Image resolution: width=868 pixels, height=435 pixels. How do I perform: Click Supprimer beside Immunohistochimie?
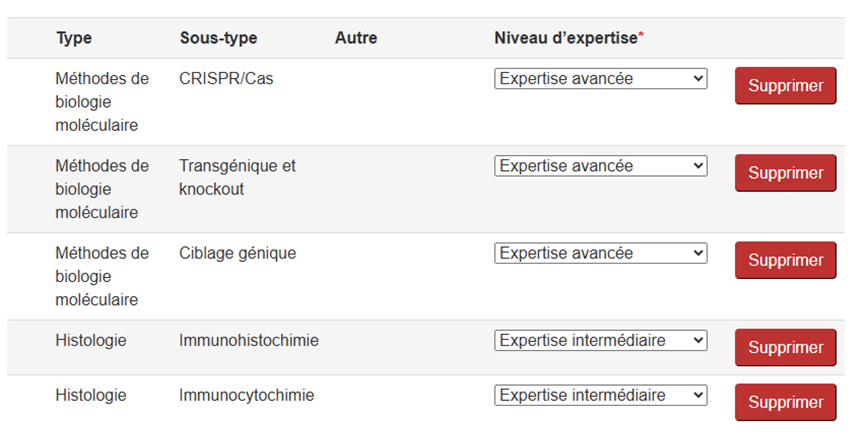785,347
